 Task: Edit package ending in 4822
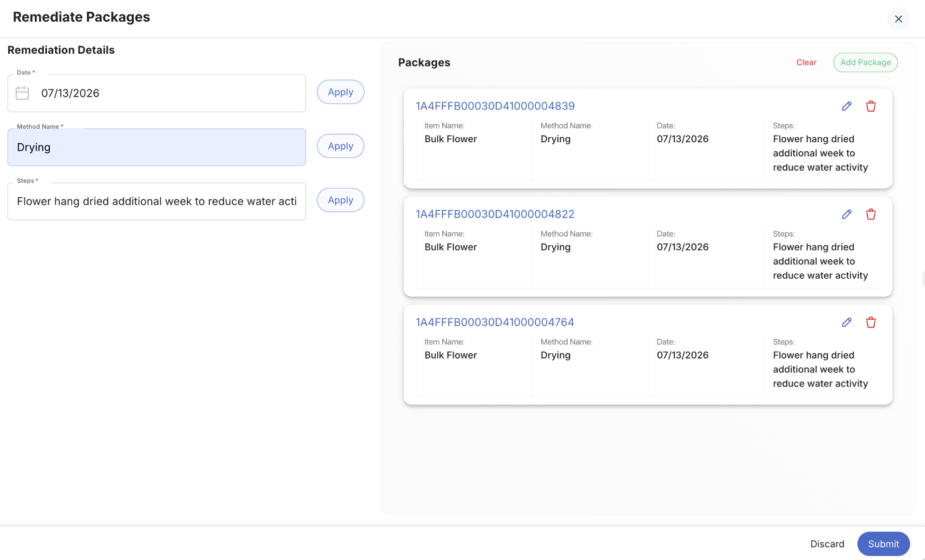(x=846, y=214)
